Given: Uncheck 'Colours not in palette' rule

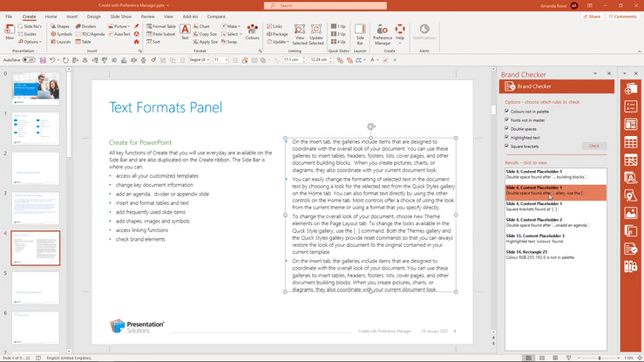Looking at the screenshot, I should (507, 112).
